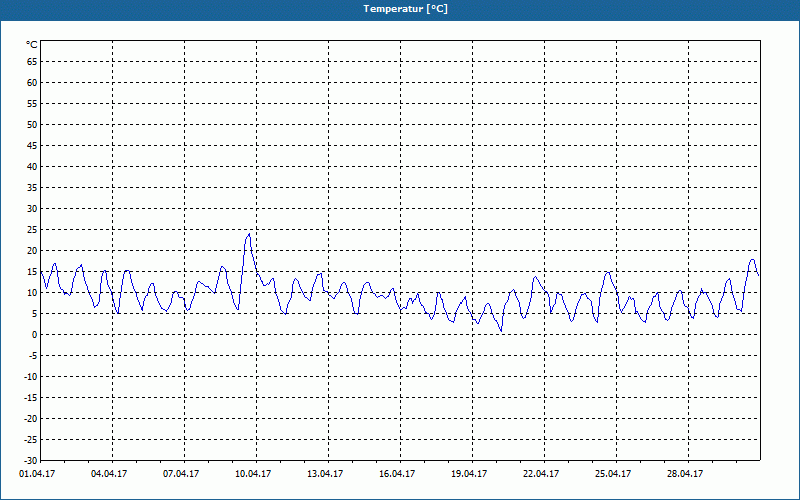Click the 20 value on temperature axis
This screenshot has height=500, width=800.
point(32,251)
